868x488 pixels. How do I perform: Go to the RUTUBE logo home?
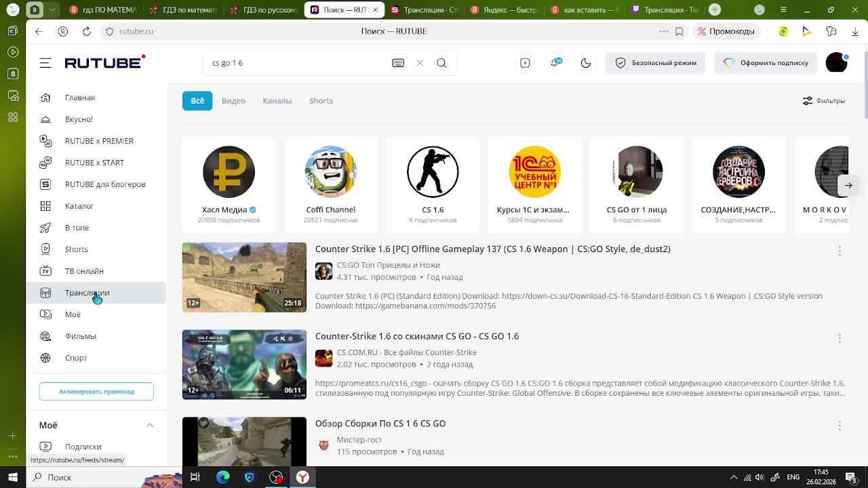point(104,62)
